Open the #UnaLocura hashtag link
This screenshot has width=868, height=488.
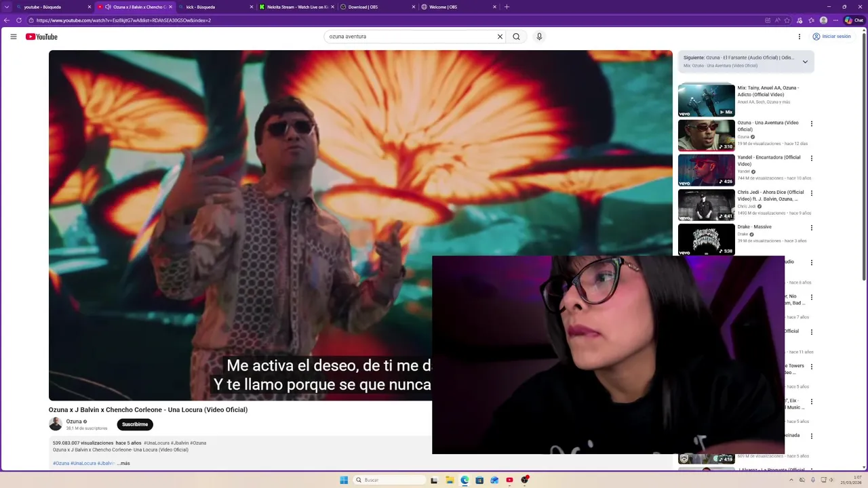[x=157, y=443]
